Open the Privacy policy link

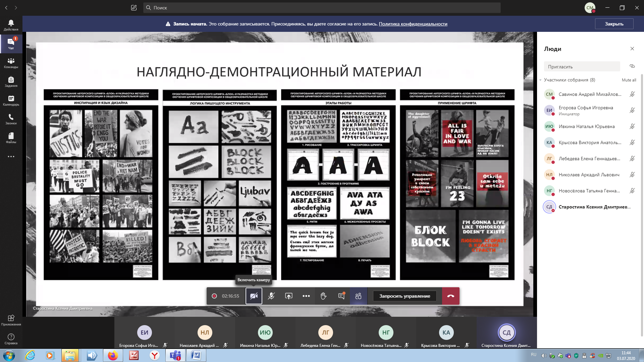(x=413, y=24)
